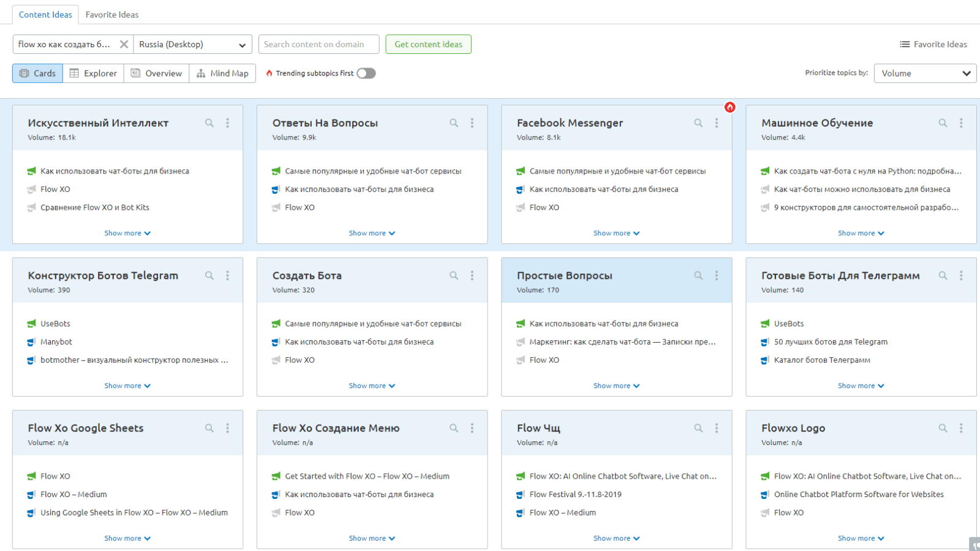Clear the topic field with X icon
The height and width of the screenshot is (551, 980).
tap(124, 44)
